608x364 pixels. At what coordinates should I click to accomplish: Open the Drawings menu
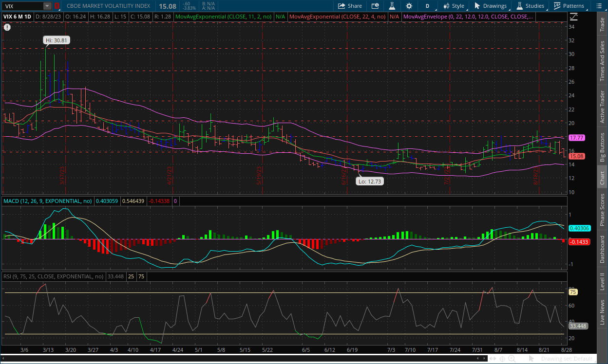[x=491, y=6]
